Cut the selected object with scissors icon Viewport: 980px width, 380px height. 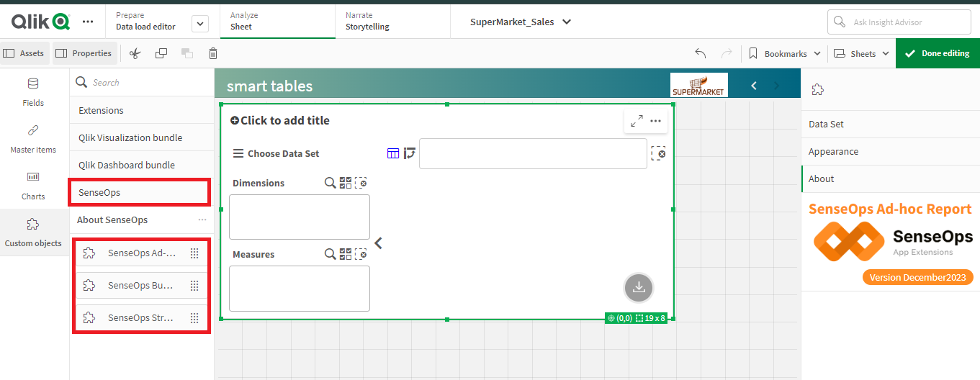click(135, 53)
